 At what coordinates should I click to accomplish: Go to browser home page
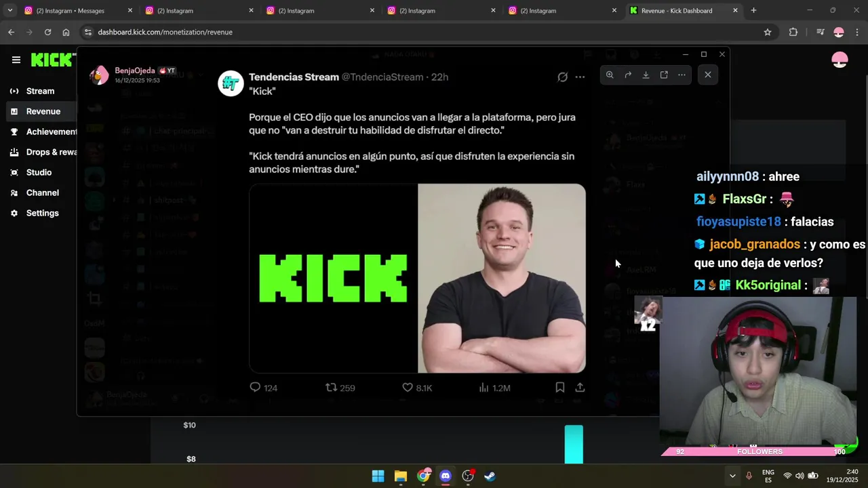click(x=66, y=32)
